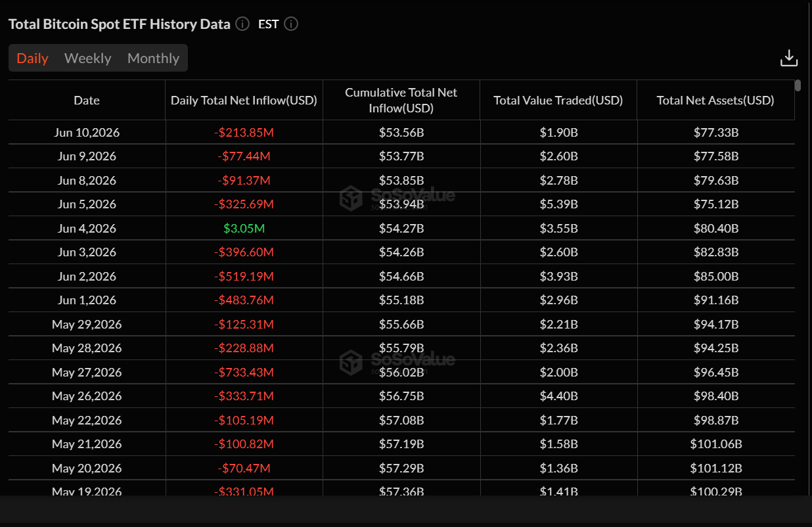Click the info icon beside the title
Screen dimensions: 812x527
pyautogui.click(x=242, y=24)
